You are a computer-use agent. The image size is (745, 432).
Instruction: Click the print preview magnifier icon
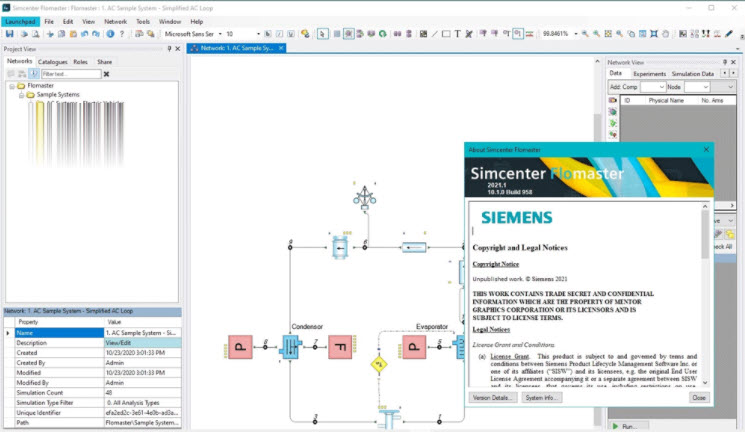click(36, 34)
